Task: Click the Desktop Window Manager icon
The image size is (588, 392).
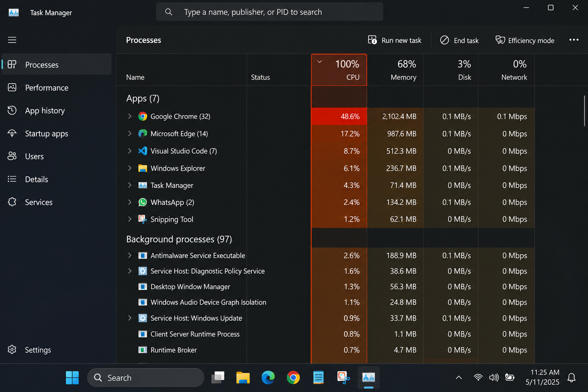Action: pos(143,287)
